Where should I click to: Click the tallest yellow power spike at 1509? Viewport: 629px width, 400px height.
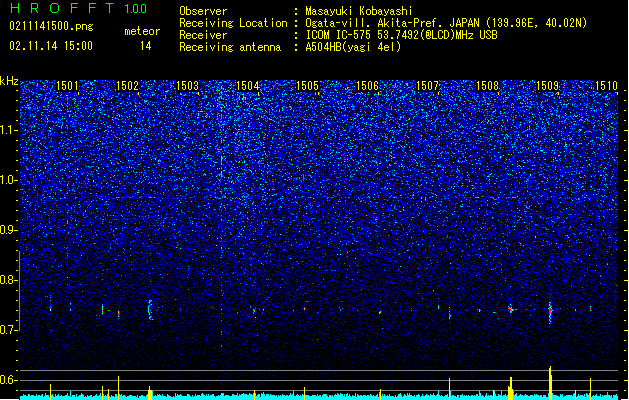tap(550, 383)
